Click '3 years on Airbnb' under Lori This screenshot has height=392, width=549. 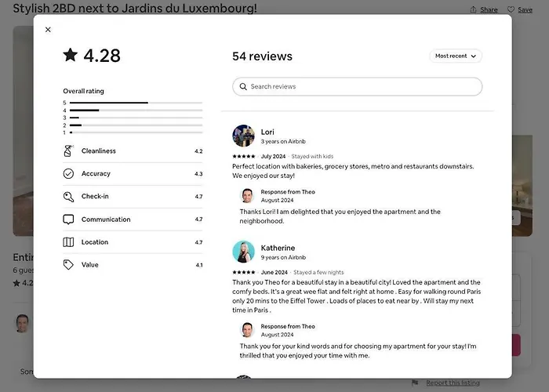pyautogui.click(x=283, y=141)
